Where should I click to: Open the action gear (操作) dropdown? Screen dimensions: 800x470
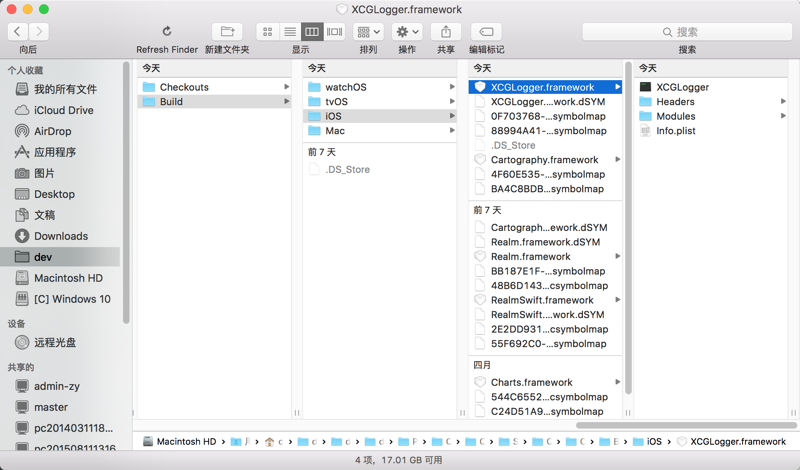[407, 32]
